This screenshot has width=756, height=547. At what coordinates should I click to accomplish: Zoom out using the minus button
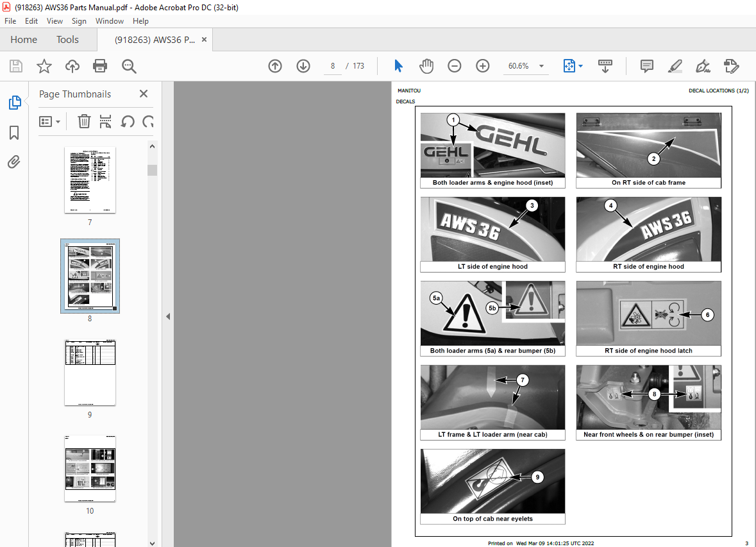454,66
